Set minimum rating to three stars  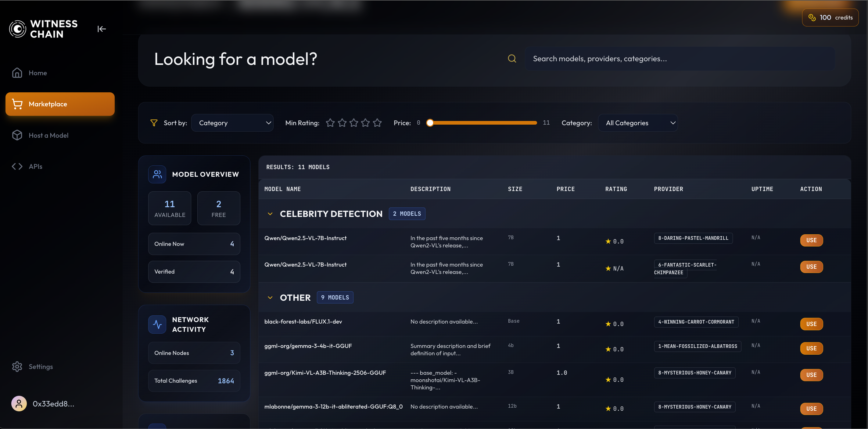pyautogui.click(x=354, y=123)
